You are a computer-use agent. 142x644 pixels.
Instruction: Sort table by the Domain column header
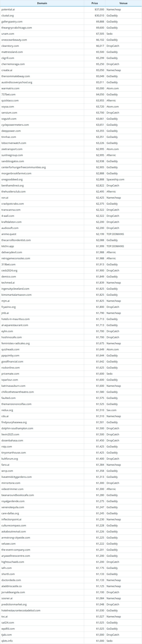coord(42,3)
